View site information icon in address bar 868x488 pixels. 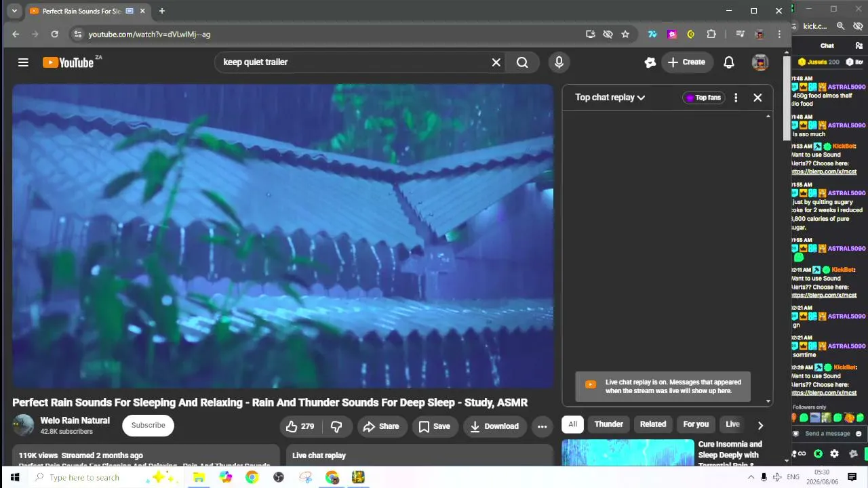tap(77, 34)
